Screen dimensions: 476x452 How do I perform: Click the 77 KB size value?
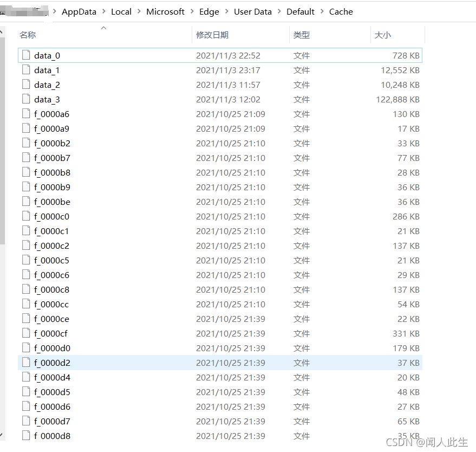coord(408,158)
